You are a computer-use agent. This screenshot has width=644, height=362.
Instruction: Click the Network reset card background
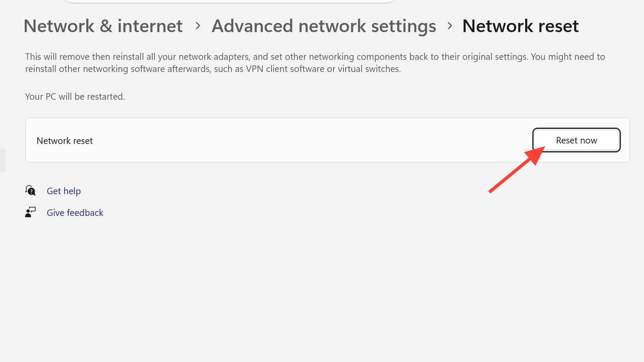click(304, 140)
